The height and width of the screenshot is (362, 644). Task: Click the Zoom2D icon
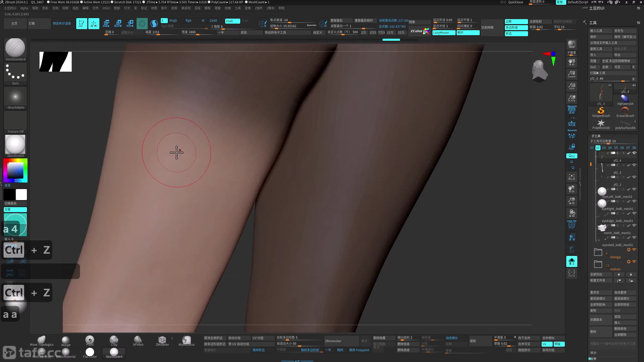click(x=572, y=74)
